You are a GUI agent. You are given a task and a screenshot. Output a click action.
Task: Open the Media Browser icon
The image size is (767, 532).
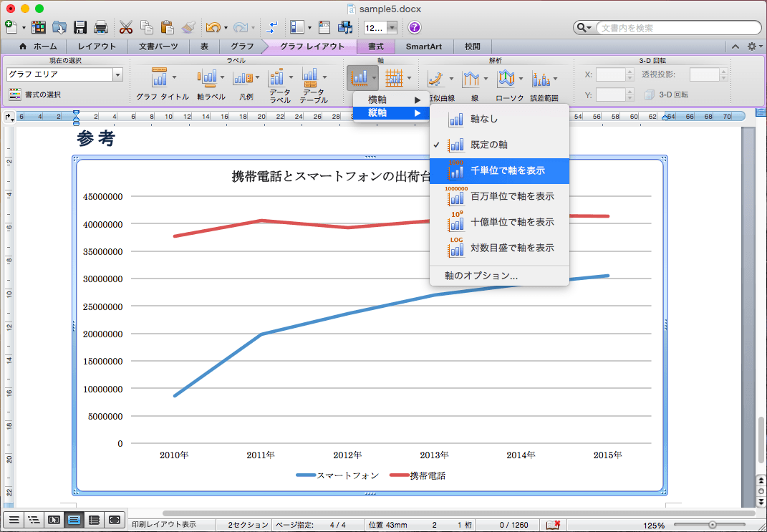(x=345, y=27)
